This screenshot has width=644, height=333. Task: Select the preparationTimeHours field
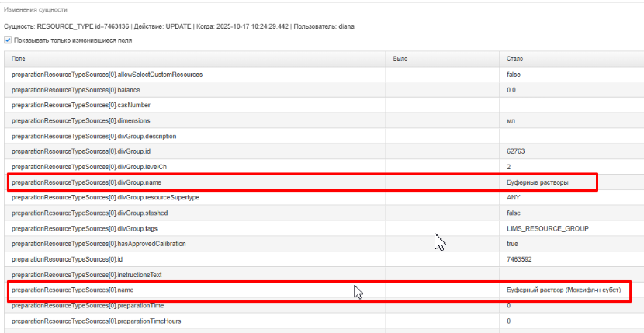point(96,321)
